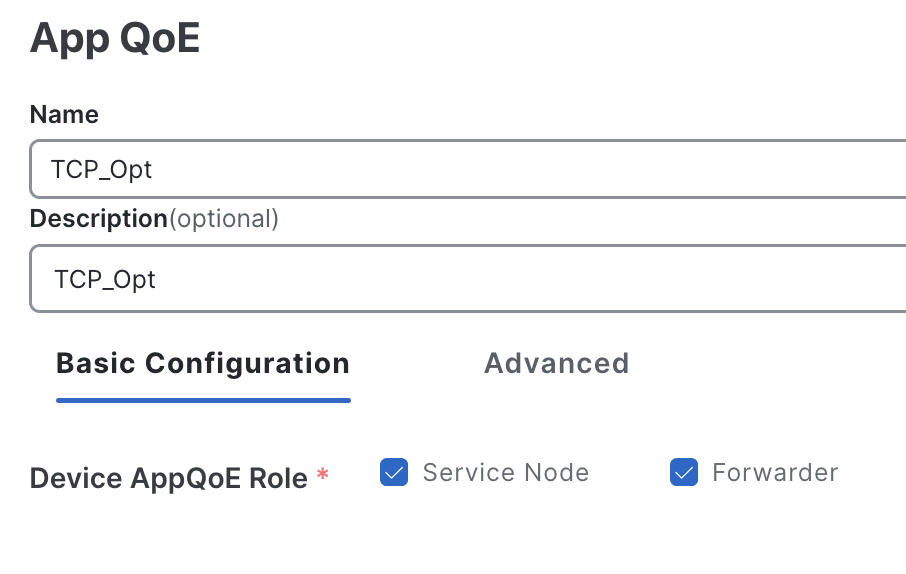906x574 pixels.
Task: Focus the Description text field
Action: 500,279
